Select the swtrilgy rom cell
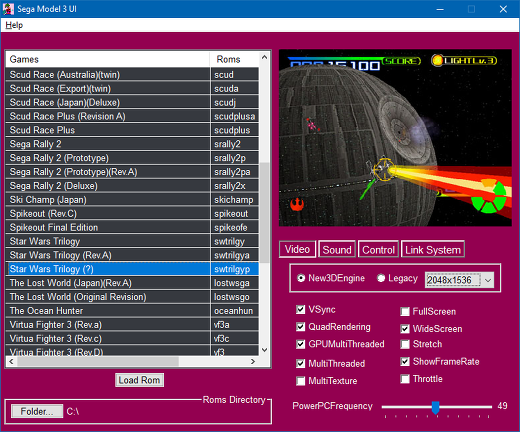The height and width of the screenshot is (432, 520). (x=235, y=241)
